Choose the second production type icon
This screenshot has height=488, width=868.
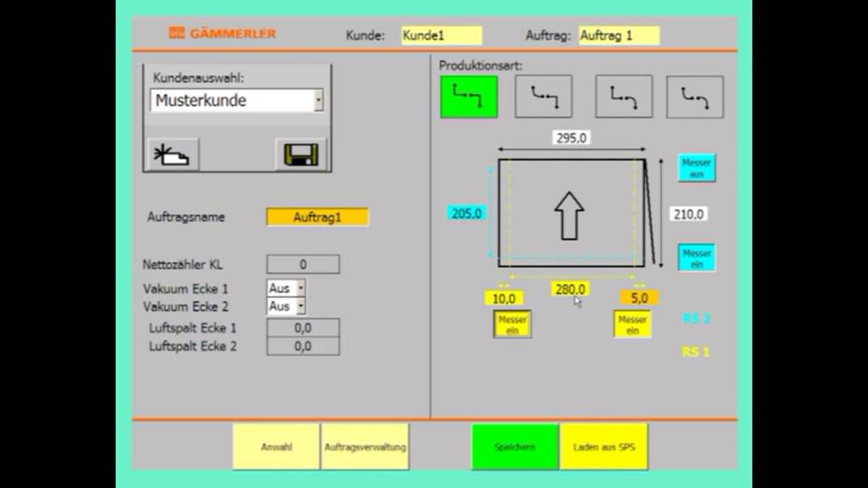pos(543,97)
